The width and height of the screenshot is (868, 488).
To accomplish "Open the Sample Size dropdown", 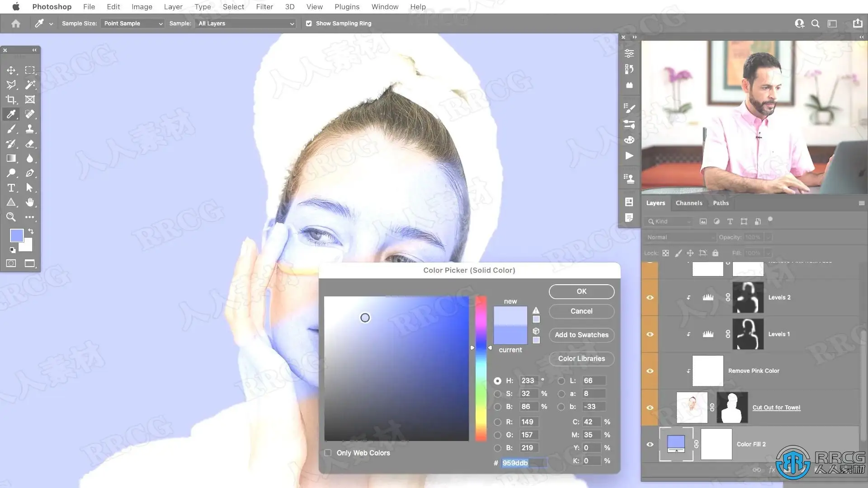I will [x=132, y=23].
